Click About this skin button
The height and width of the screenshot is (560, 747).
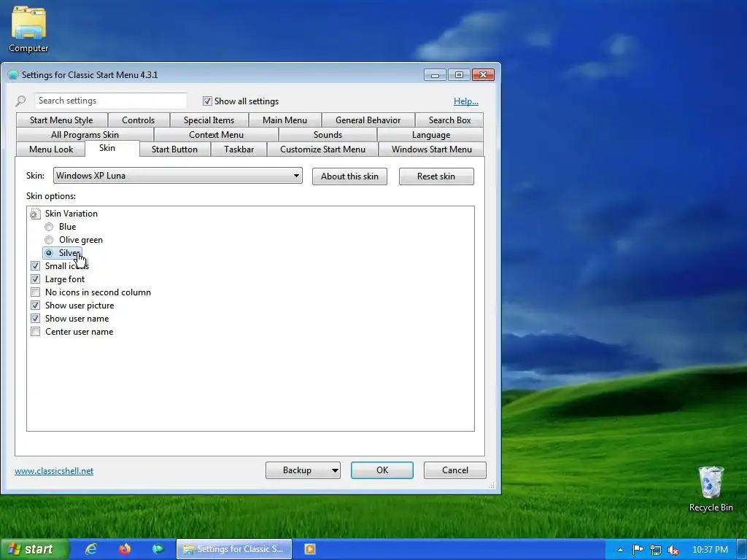pyautogui.click(x=349, y=176)
